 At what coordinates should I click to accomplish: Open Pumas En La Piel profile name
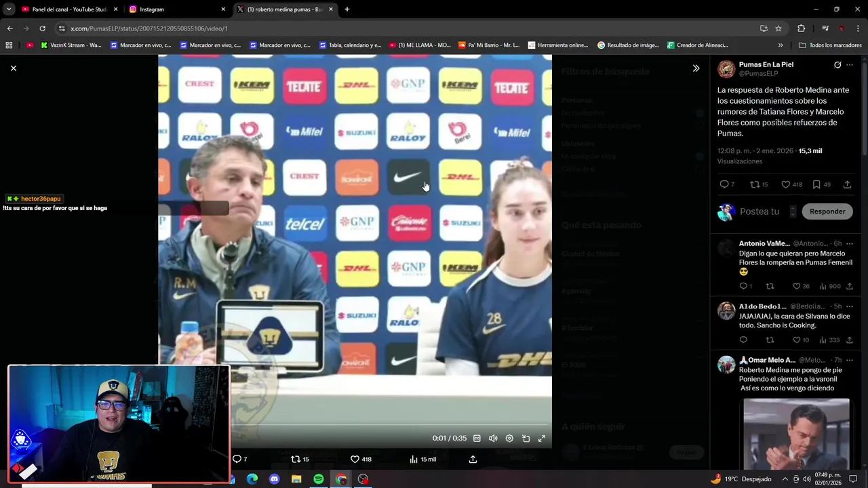pyautogui.click(x=766, y=64)
